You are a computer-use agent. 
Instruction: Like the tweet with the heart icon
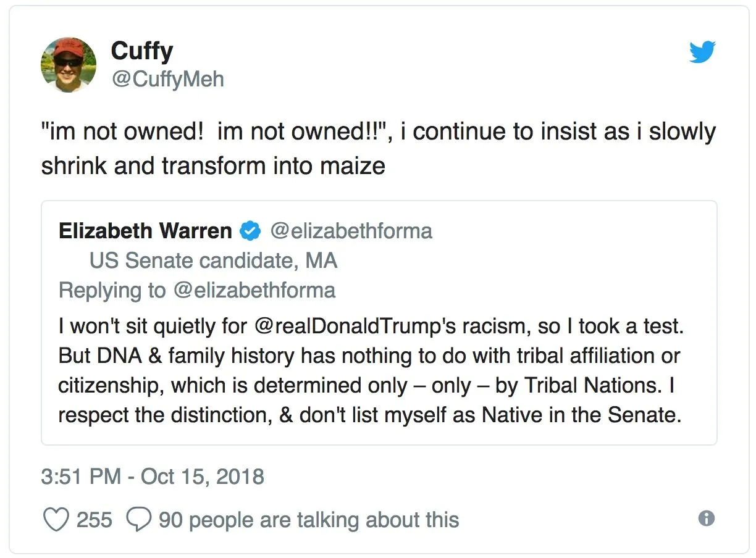coord(56,519)
